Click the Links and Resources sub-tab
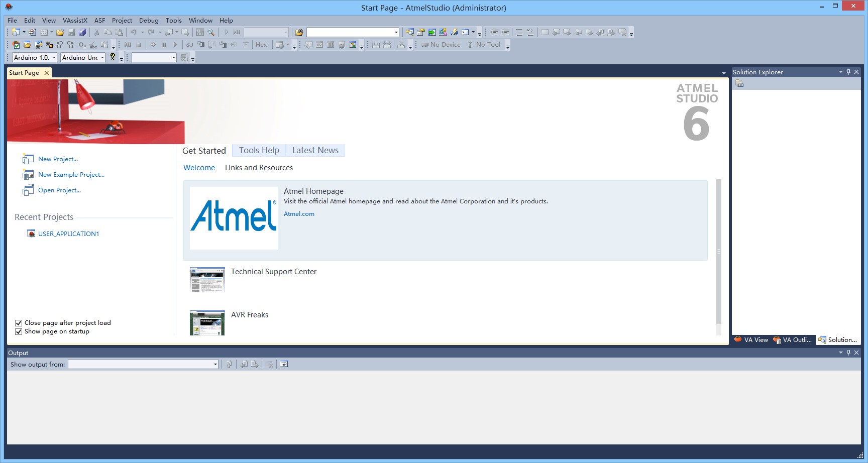 (x=259, y=168)
